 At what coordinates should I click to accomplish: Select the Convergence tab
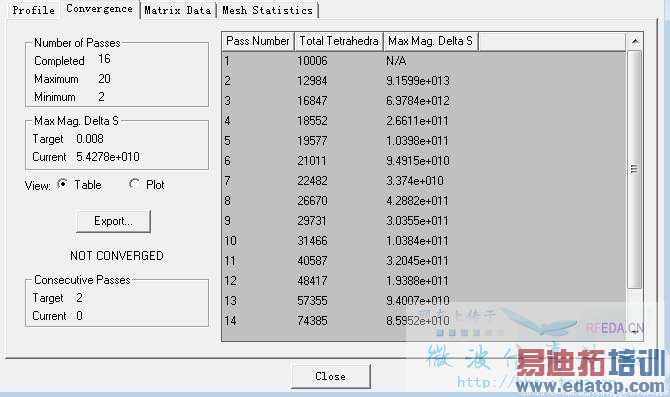click(x=100, y=9)
